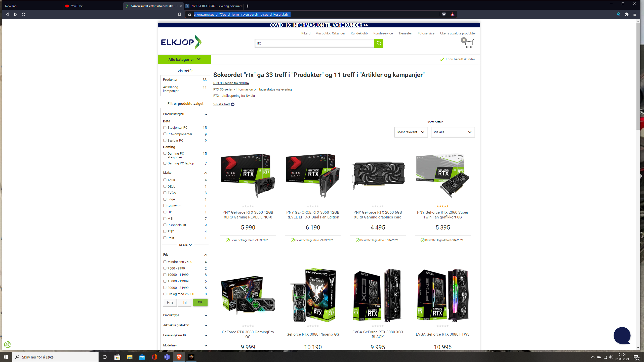This screenshot has width=644, height=362.
Task: Open the browser hamburger menu
Action: [635, 14]
